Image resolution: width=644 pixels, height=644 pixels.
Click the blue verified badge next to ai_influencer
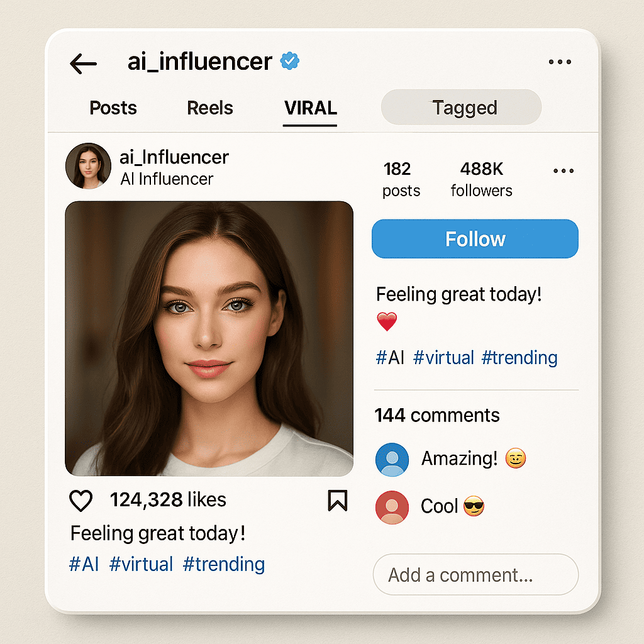(289, 61)
